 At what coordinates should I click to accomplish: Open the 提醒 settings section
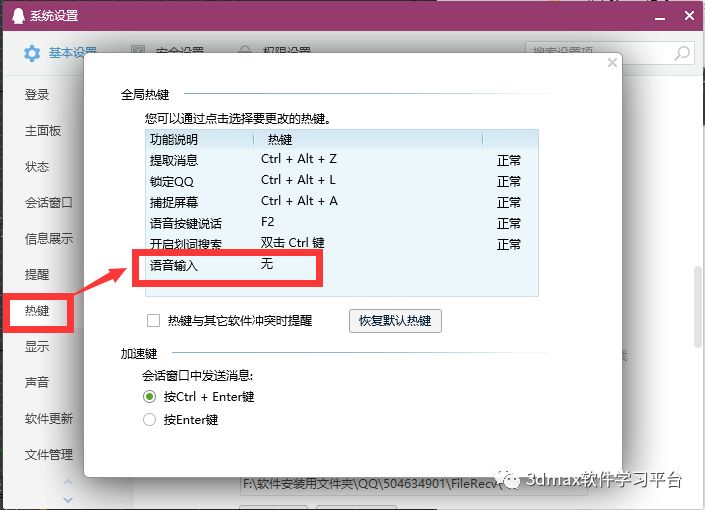[37, 274]
